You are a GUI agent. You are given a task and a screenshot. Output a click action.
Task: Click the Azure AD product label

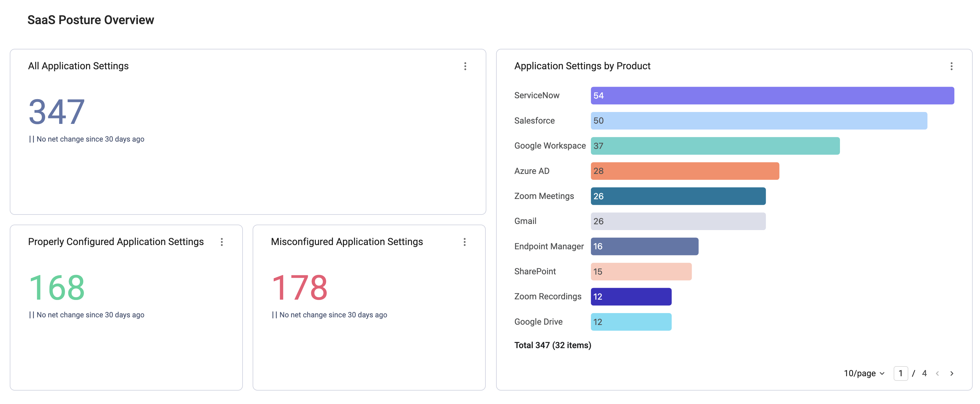(x=532, y=171)
